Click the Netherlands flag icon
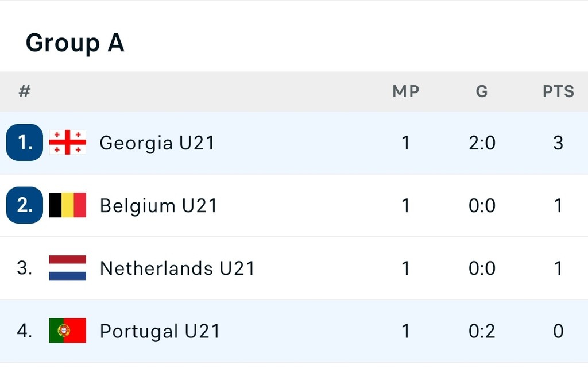Viewport: 588px width, 380px height. (x=68, y=268)
